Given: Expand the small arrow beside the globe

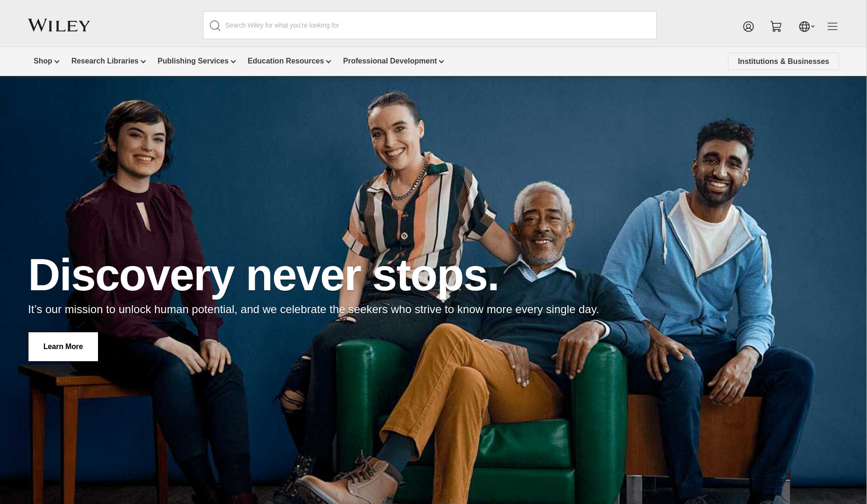Looking at the screenshot, I should (813, 27).
